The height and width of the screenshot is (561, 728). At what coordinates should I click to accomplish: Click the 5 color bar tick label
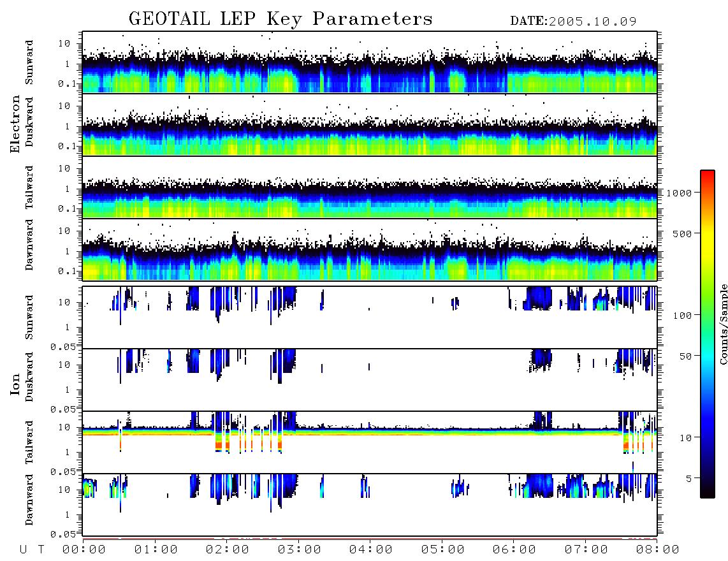point(689,478)
